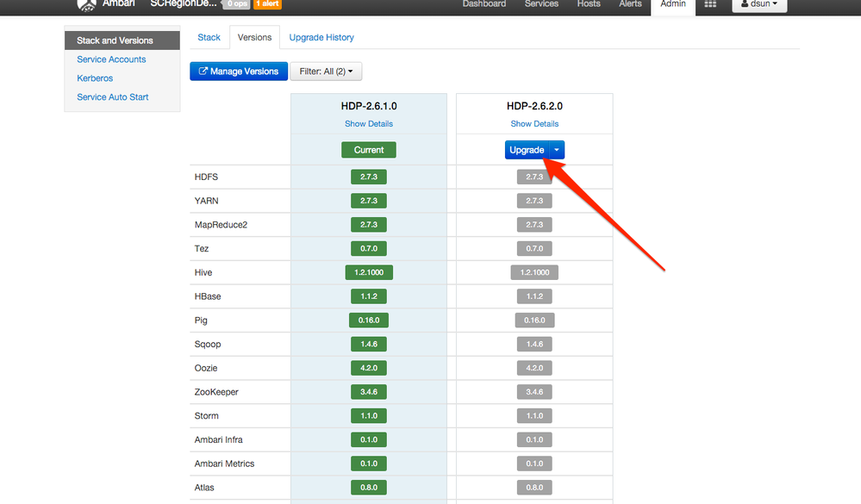Viewport: 861px width, 504px height.
Task: Click the Pig 0.16.0 green badge
Action: coord(369,320)
